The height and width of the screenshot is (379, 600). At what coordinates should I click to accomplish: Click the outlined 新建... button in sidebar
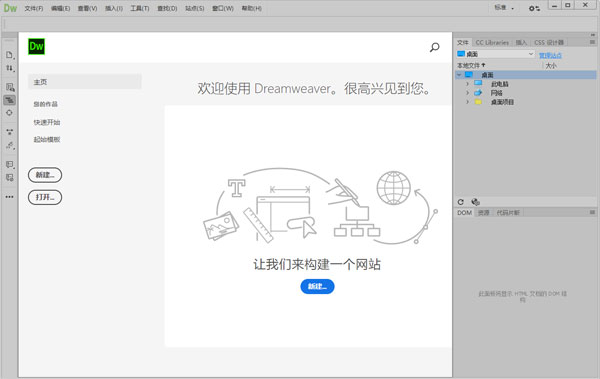[45, 175]
